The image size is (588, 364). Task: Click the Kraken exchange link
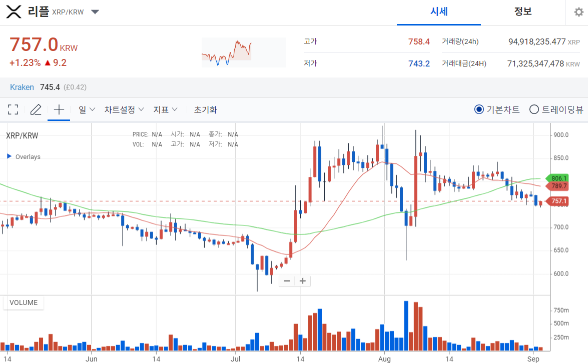22,87
